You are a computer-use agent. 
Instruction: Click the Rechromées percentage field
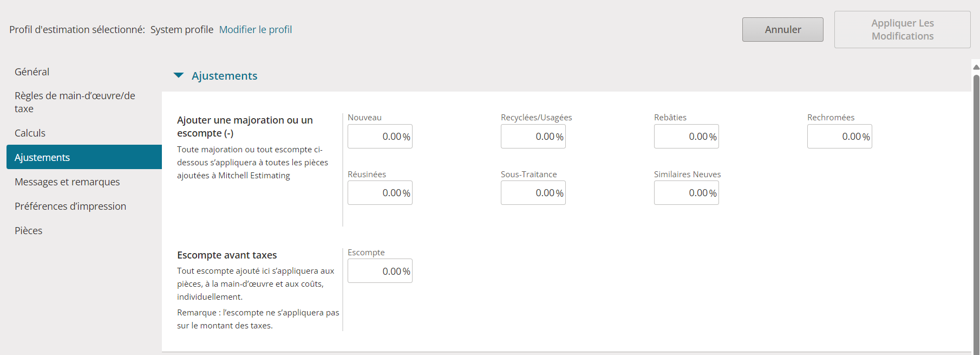tap(840, 137)
